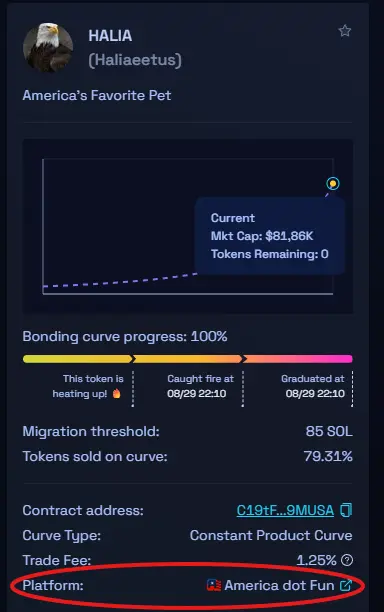Click the Trade Fee help question icon
Image resolution: width=384 pixels, height=612 pixels.
(x=347, y=560)
